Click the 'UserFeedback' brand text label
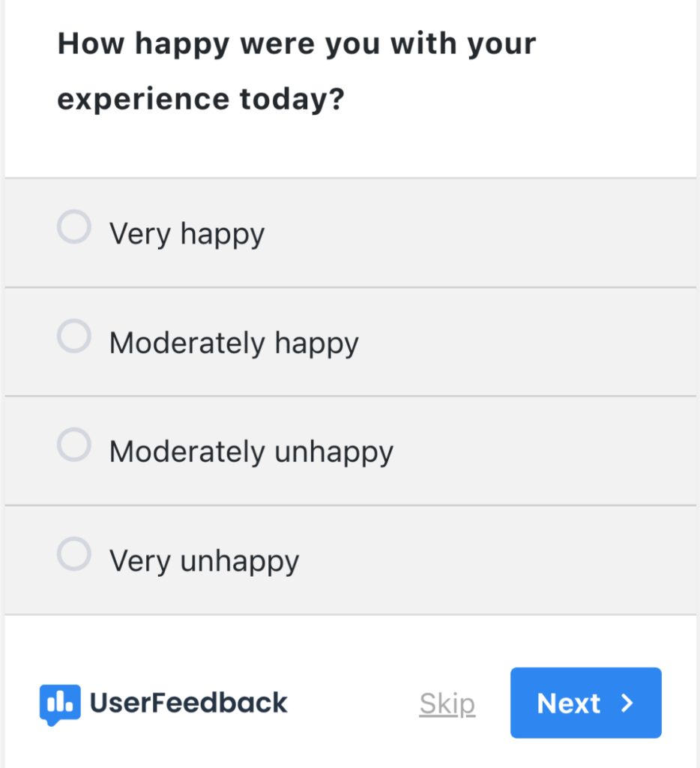 click(x=187, y=703)
